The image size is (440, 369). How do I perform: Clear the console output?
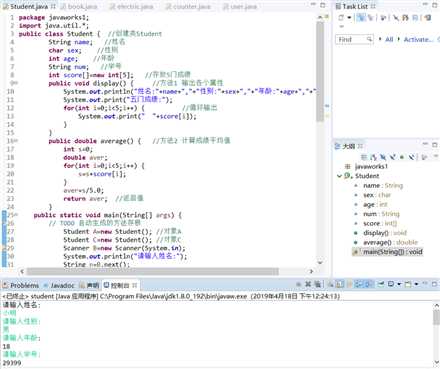(331, 284)
